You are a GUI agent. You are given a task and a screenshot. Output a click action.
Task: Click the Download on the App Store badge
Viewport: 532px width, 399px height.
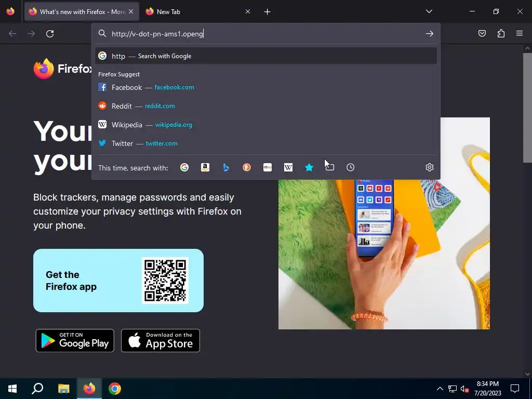(161, 340)
